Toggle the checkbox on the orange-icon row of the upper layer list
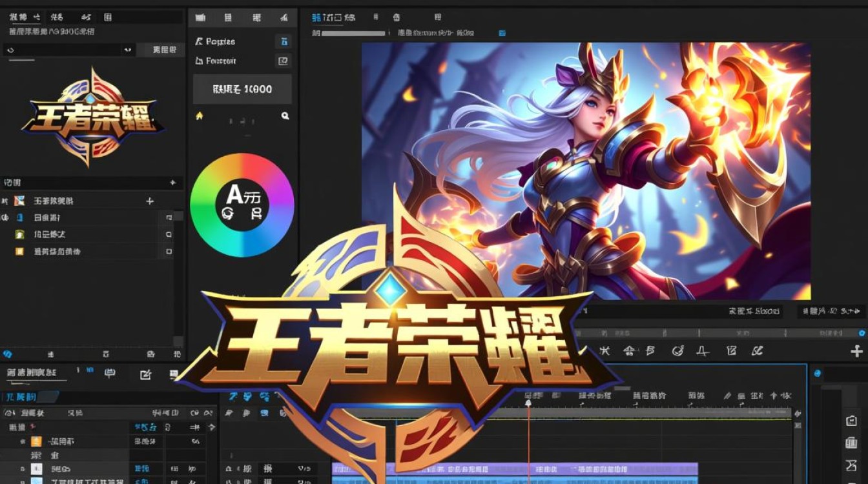Screen dimensions: 868x484 pyautogui.click(x=169, y=251)
